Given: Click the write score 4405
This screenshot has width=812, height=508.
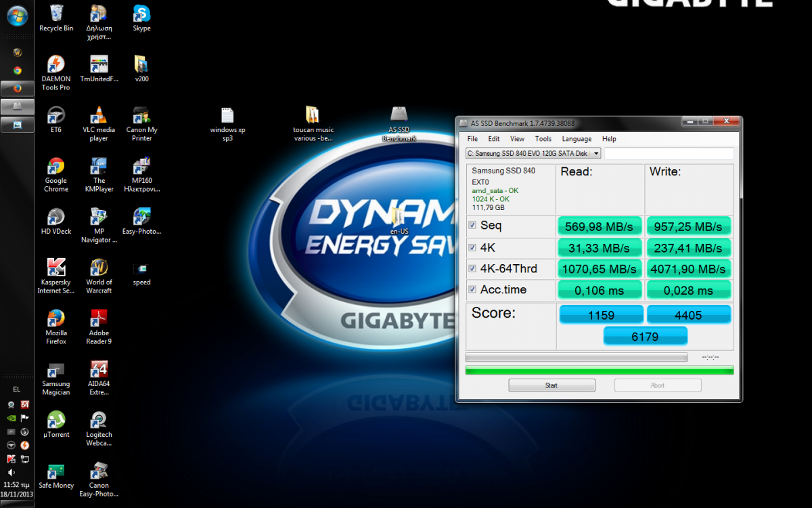Looking at the screenshot, I should coord(689,315).
